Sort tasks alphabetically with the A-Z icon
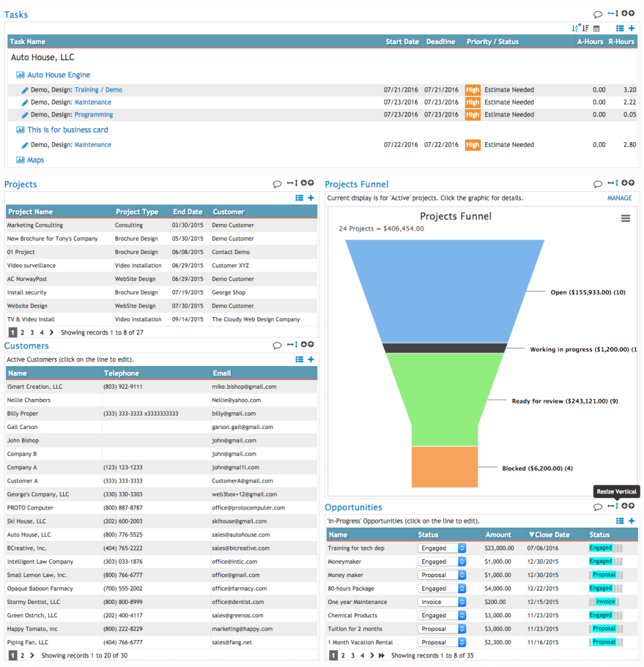This screenshot has height=667, width=644. click(576, 27)
